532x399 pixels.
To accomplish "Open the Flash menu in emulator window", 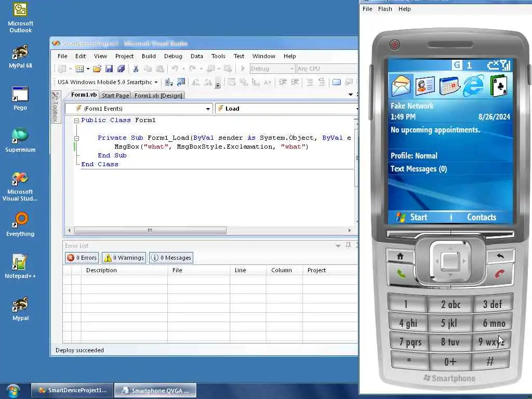I will pos(385,9).
